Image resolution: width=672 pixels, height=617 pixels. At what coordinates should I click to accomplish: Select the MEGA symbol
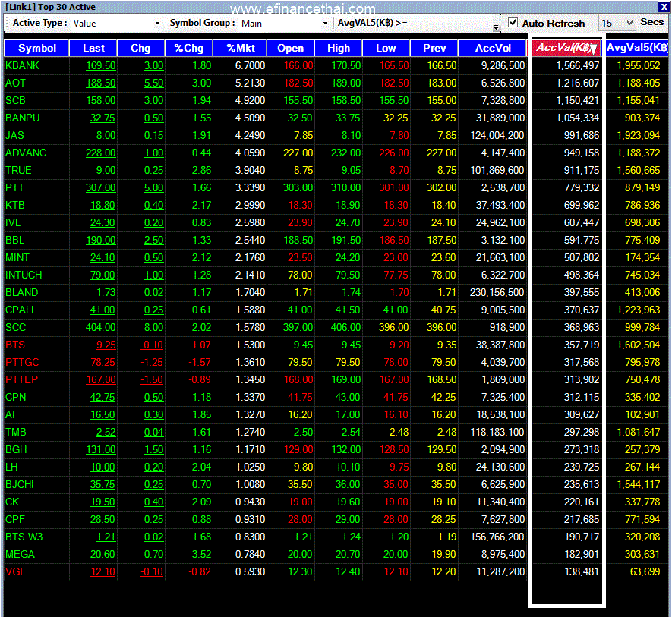pyautogui.click(x=20, y=555)
